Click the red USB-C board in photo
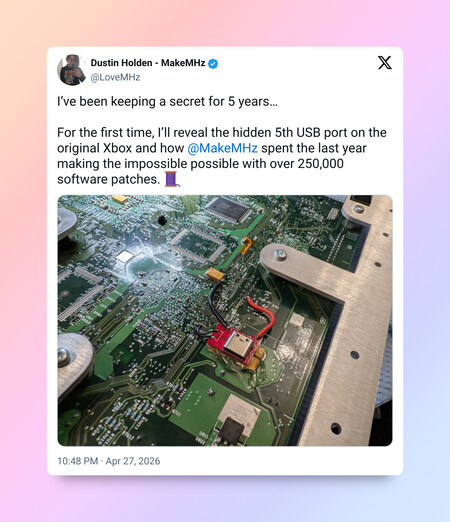The width and height of the screenshot is (450, 522). (235, 344)
